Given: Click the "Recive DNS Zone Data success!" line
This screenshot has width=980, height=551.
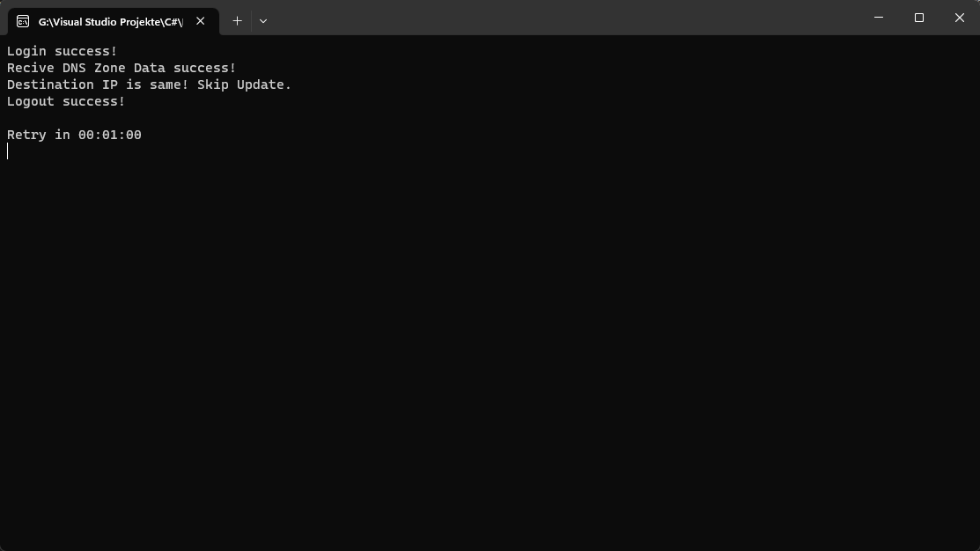Looking at the screenshot, I should coord(122,68).
